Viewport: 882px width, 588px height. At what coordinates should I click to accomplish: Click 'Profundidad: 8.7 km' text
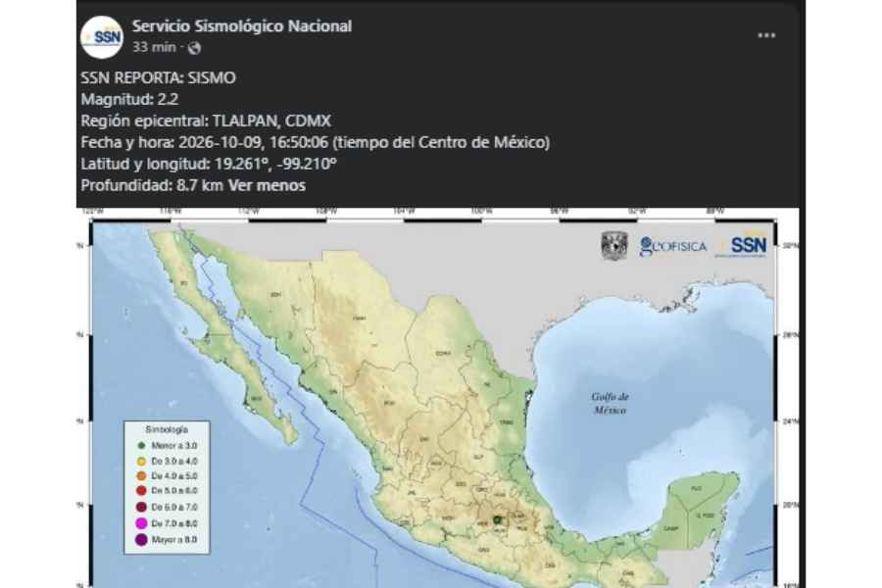pyautogui.click(x=152, y=185)
